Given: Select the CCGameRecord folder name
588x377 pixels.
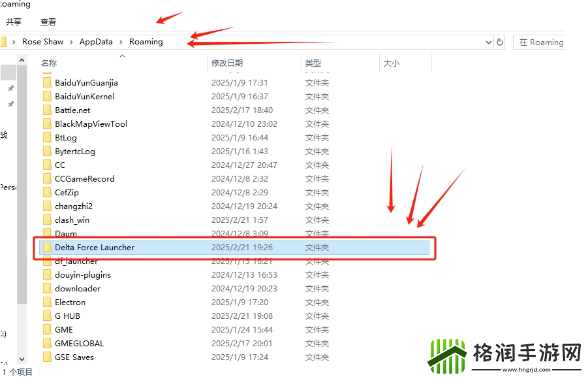Looking at the screenshot, I should pyautogui.click(x=84, y=179).
